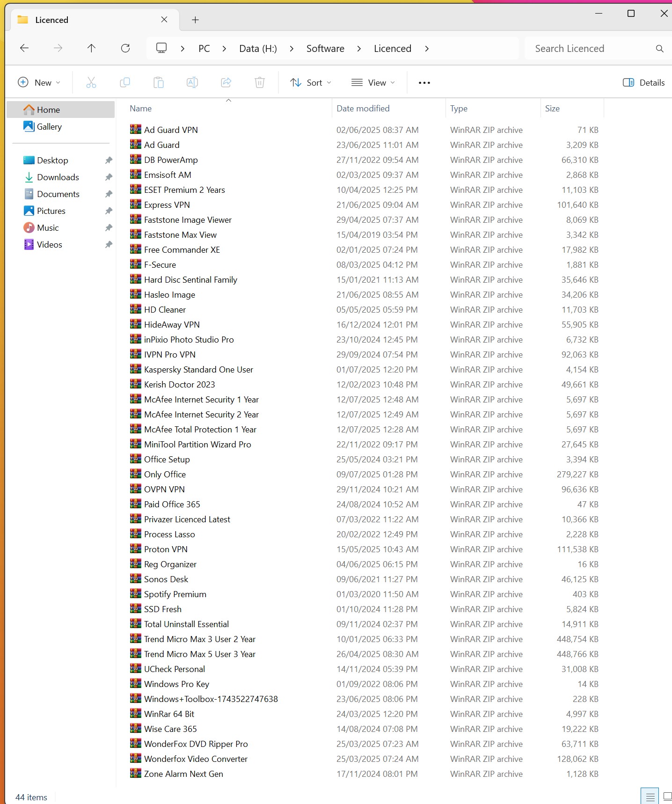Open the See more three-dots menu
Image resolution: width=672 pixels, height=804 pixels.
coord(424,83)
